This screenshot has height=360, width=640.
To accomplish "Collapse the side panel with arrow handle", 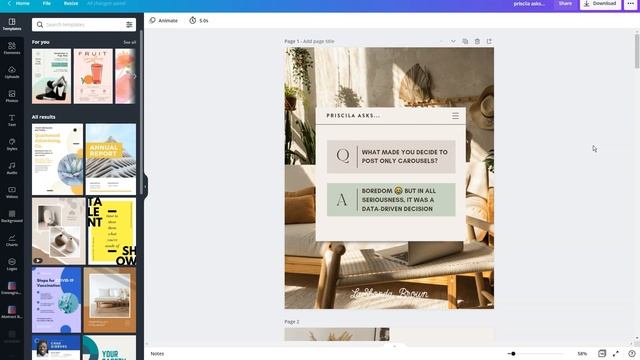I will tap(145, 186).
